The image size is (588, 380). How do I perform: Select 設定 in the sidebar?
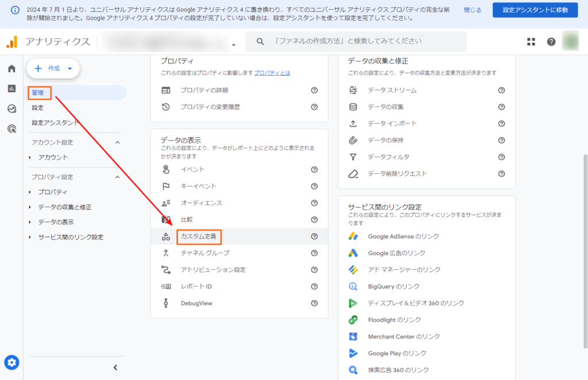point(37,107)
